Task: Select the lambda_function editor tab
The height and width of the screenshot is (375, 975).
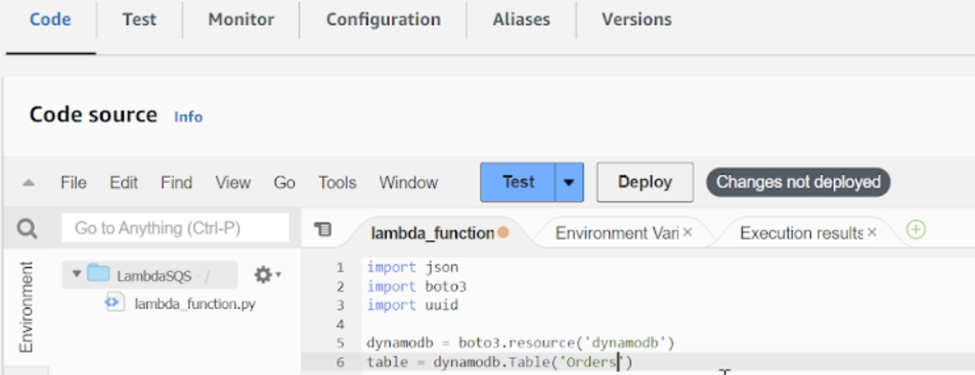Action: pos(432,233)
